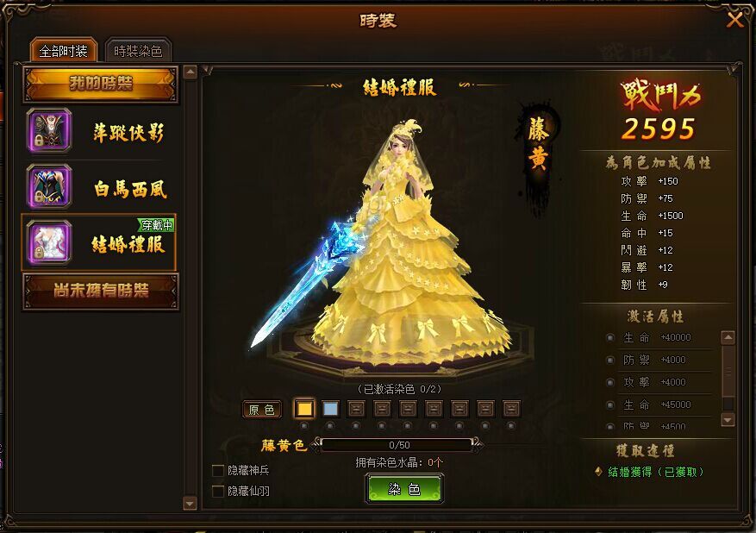Image resolution: width=756 pixels, height=533 pixels.
Task: Click the fourth locked dye slot icon
Action: 434,409
